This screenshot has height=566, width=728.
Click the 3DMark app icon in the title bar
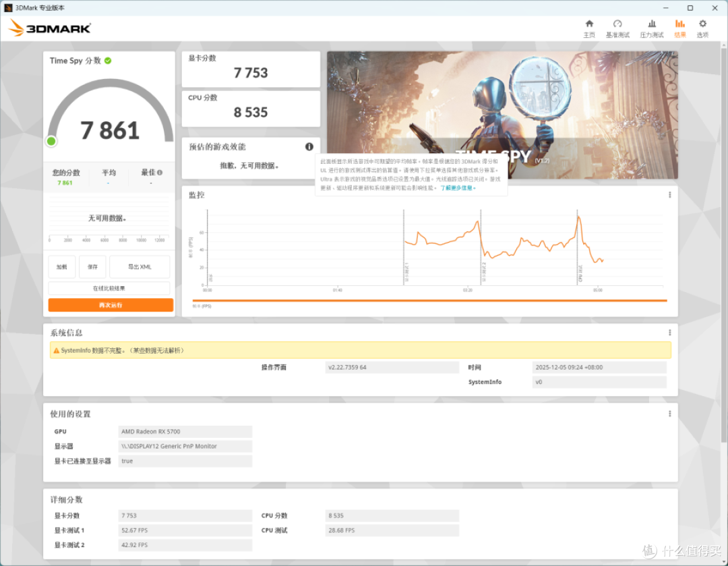tap(8, 8)
